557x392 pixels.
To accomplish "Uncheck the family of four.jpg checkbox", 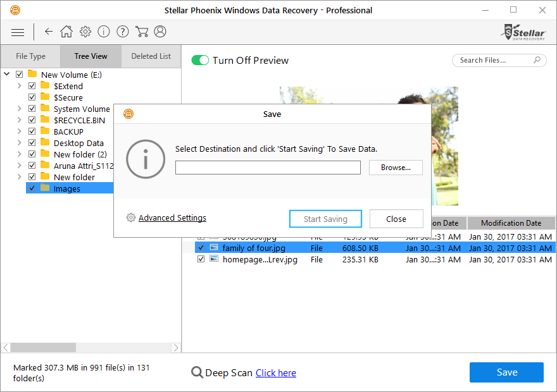I will coord(201,248).
